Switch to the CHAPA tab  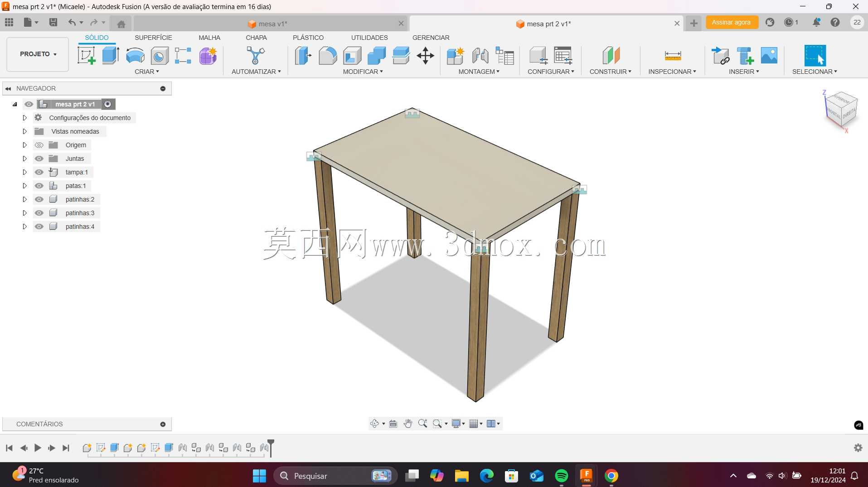256,38
